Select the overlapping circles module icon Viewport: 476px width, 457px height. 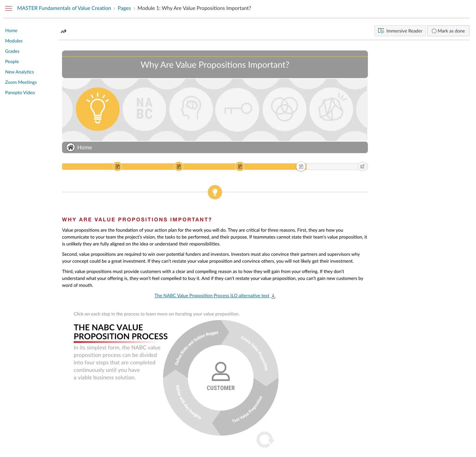[284, 109]
